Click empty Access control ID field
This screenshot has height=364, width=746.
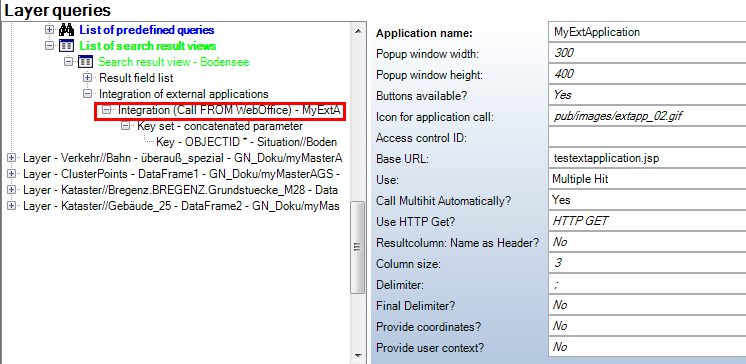click(647, 138)
